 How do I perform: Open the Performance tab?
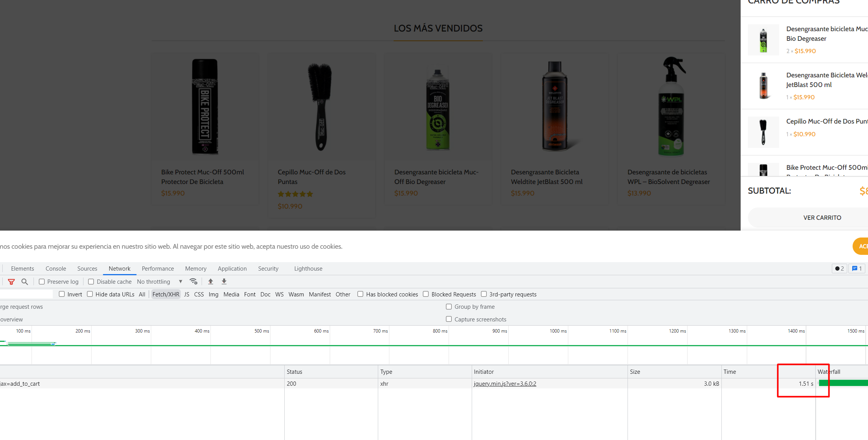(158, 269)
